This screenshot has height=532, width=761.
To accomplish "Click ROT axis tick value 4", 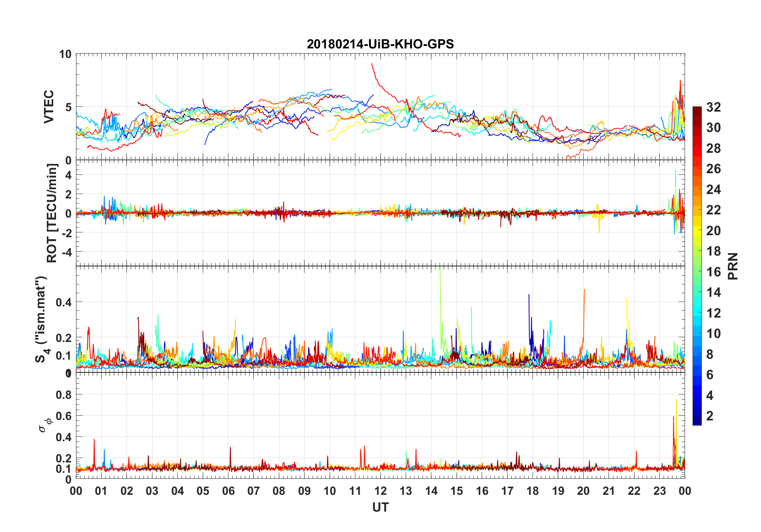I will click(68, 175).
